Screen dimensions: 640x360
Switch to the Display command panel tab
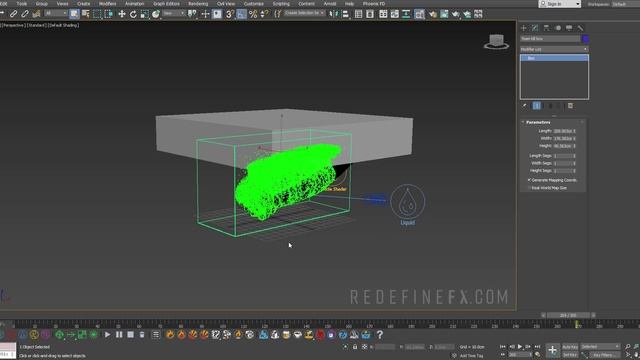[569, 28]
